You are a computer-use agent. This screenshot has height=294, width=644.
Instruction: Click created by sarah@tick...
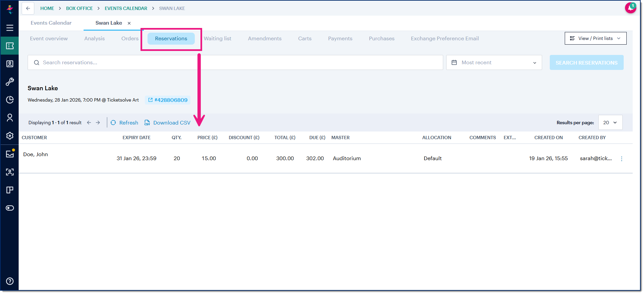click(596, 158)
